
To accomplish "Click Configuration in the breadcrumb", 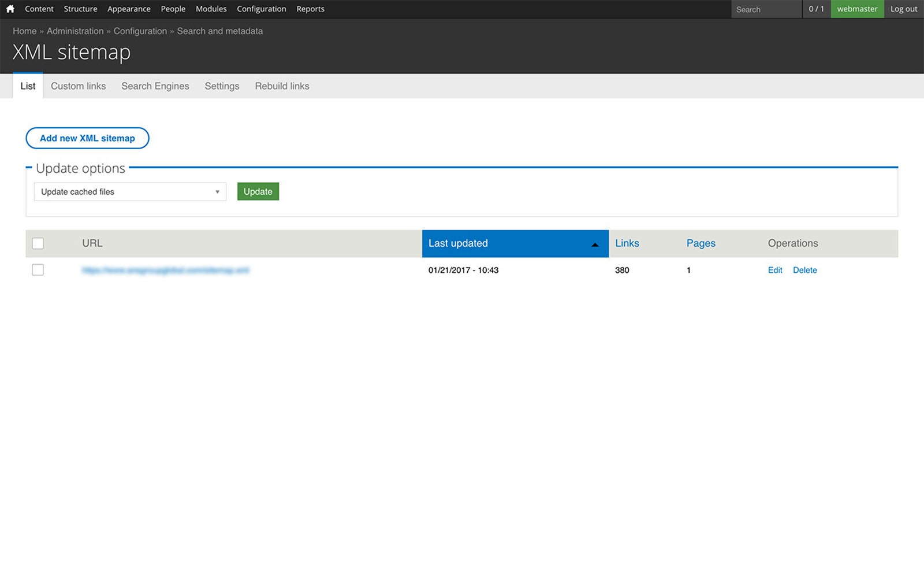I will tap(140, 31).
